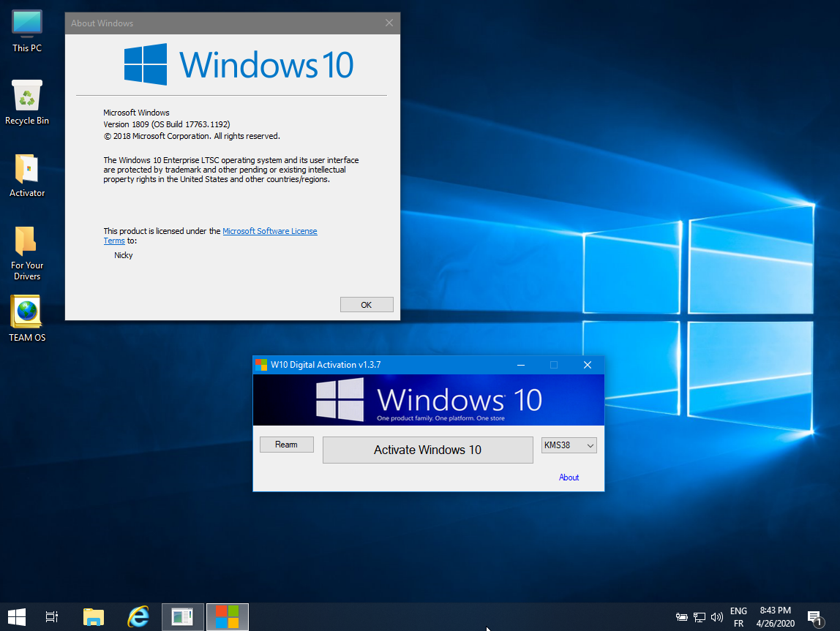This screenshot has width=840, height=631.
Task: Click the Windows 10 banner in activator
Action: (x=429, y=400)
